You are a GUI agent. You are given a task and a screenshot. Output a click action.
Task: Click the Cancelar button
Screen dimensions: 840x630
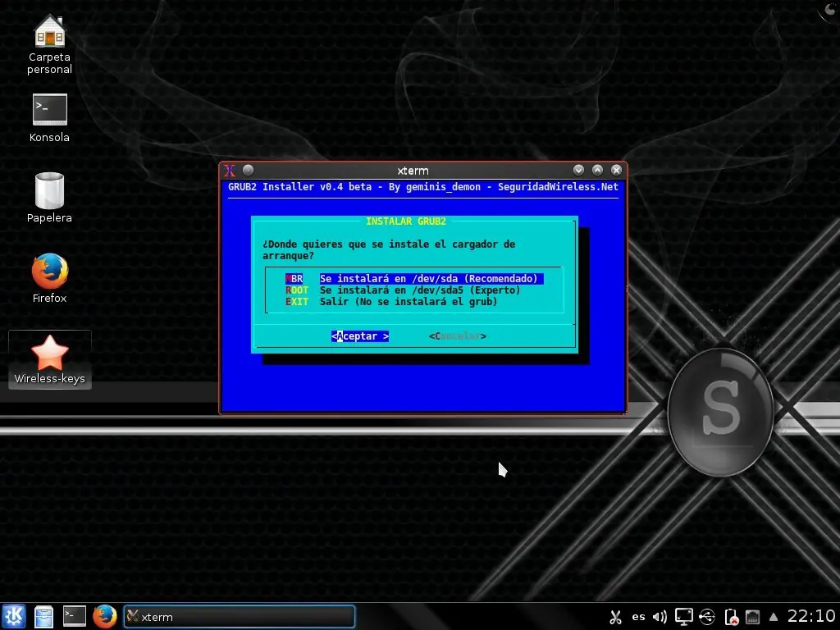[458, 336]
